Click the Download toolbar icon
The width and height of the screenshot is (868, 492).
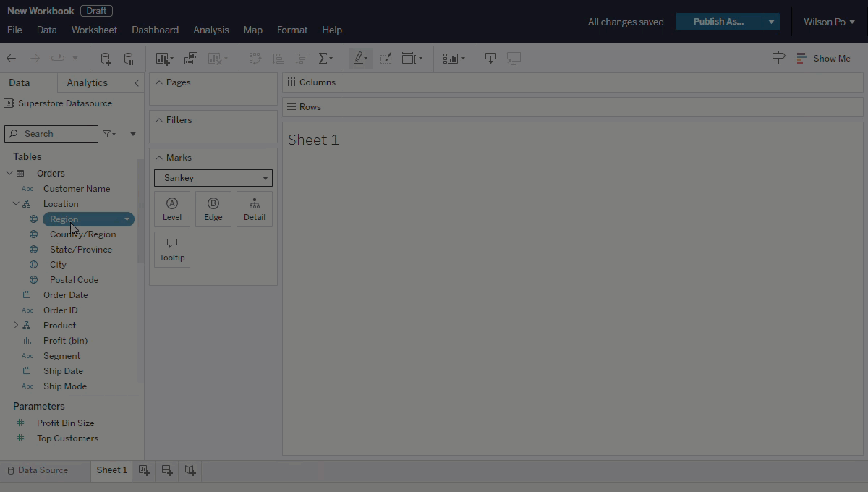coord(490,59)
